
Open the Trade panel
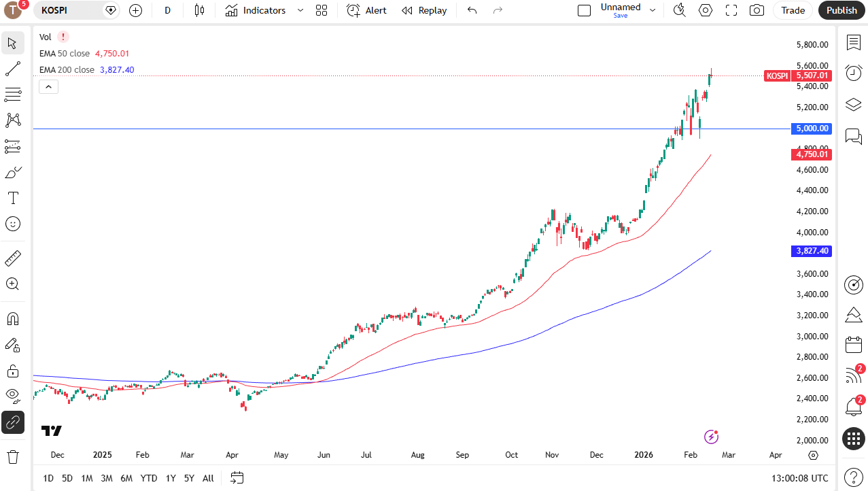(x=793, y=10)
